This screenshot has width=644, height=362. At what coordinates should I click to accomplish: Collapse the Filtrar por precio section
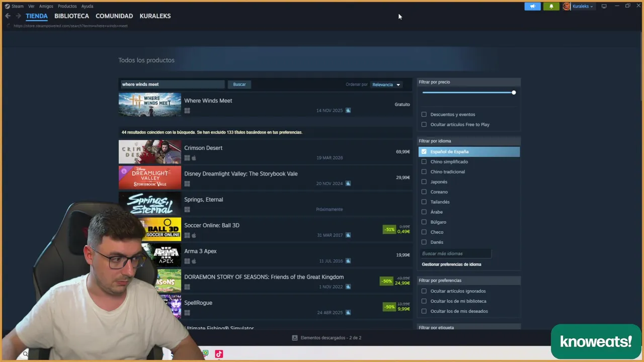(x=469, y=82)
